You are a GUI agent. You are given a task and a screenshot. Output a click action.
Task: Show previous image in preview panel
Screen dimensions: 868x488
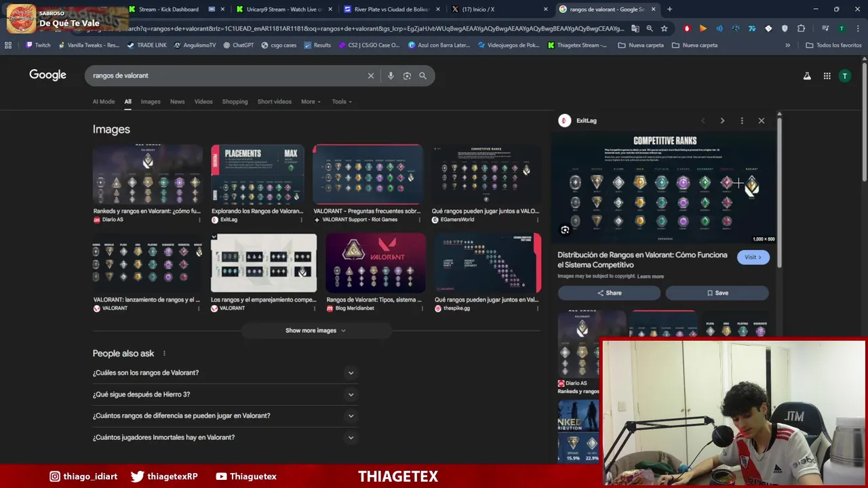click(703, 121)
